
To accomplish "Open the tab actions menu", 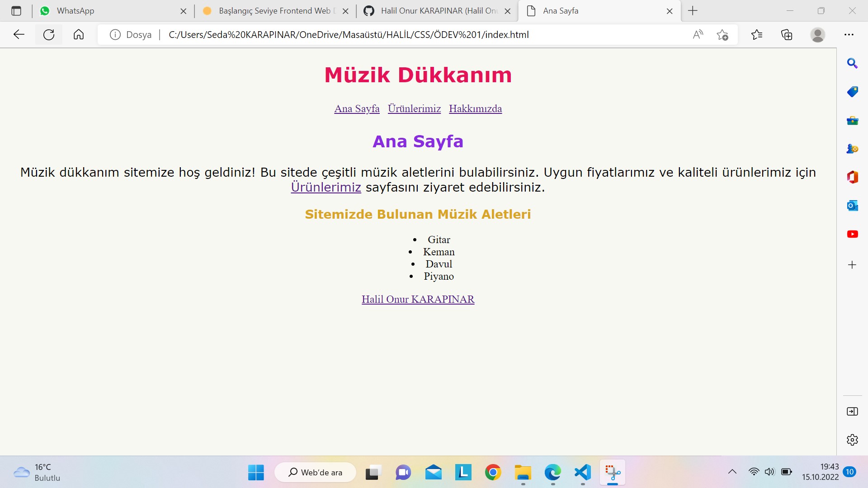I will pos(17,11).
